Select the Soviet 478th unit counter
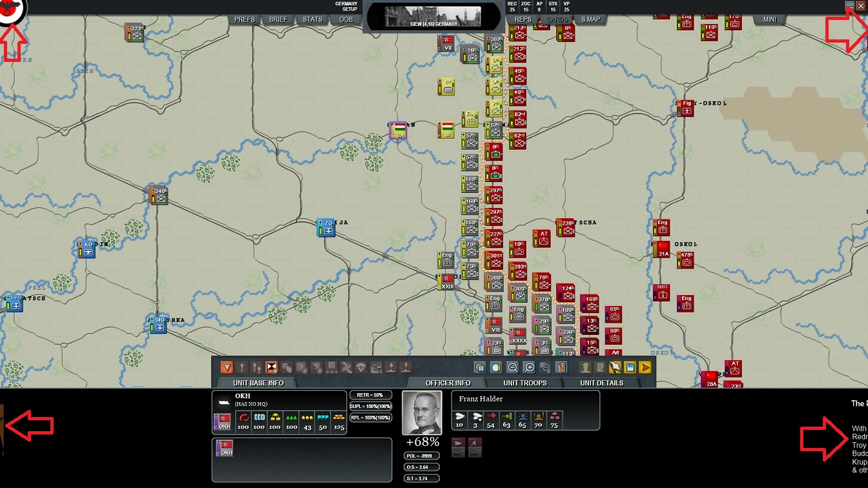The image size is (868, 488). 685,259
